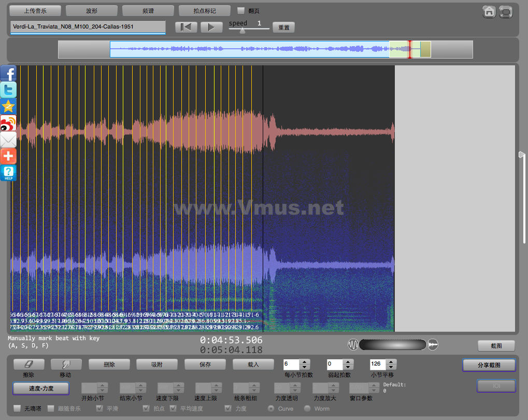Toggle the 平滑 smoothing checkbox
The width and height of the screenshot is (528, 420).
pyautogui.click(x=99, y=409)
